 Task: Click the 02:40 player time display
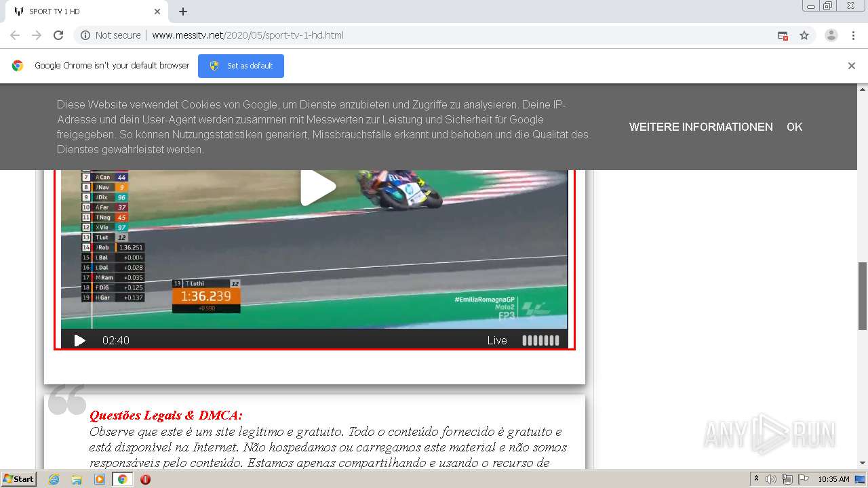click(x=116, y=340)
